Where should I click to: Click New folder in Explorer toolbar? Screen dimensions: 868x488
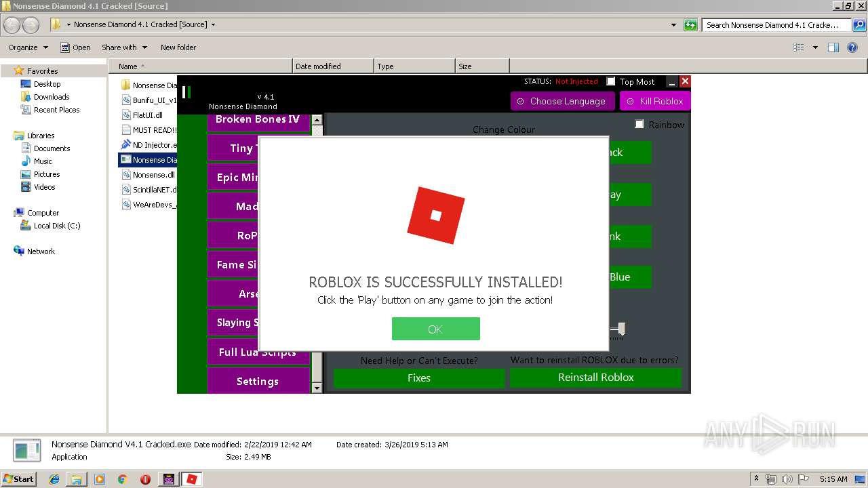point(178,47)
